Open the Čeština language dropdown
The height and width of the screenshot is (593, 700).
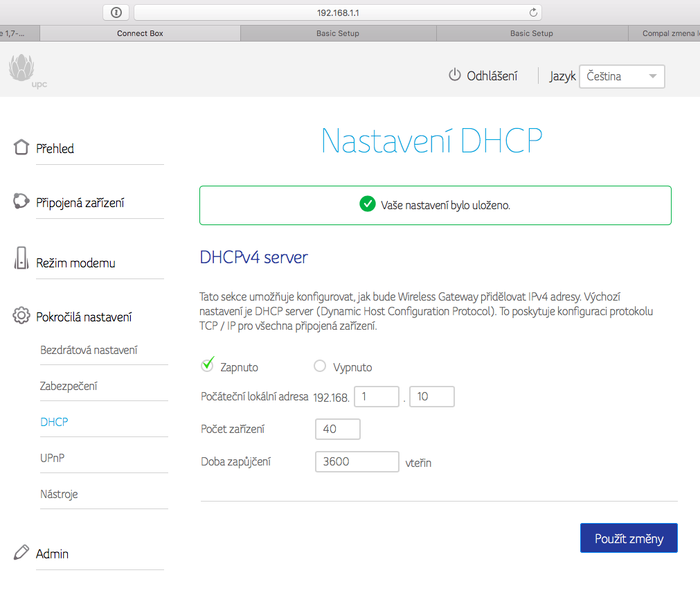coord(622,76)
